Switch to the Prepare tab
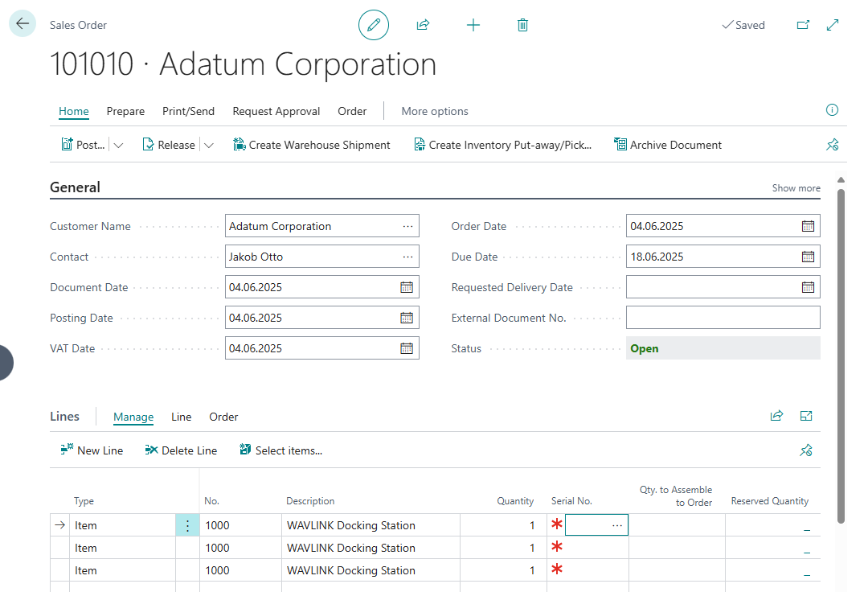The image size is (868, 592). (125, 111)
